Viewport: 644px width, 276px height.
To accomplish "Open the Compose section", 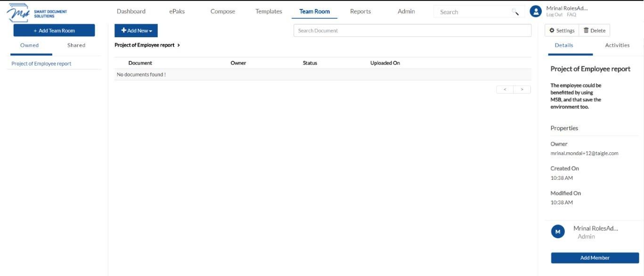I will click(223, 11).
